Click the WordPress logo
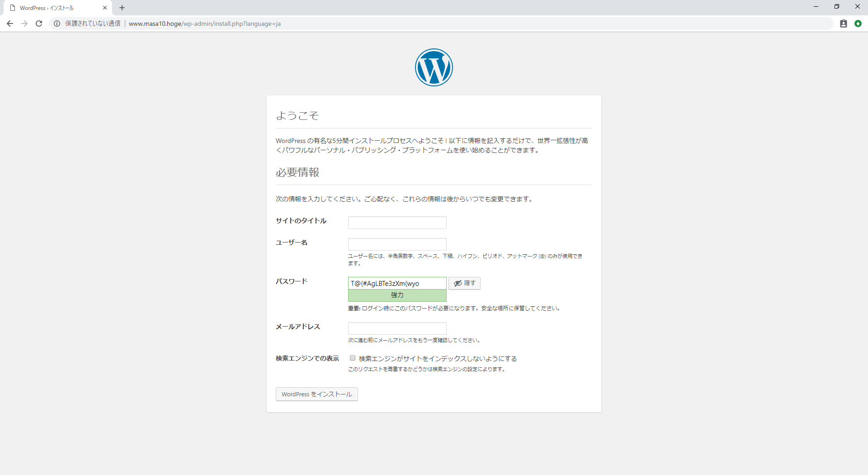This screenshot has height=475, width=868. tap(434, 67)
